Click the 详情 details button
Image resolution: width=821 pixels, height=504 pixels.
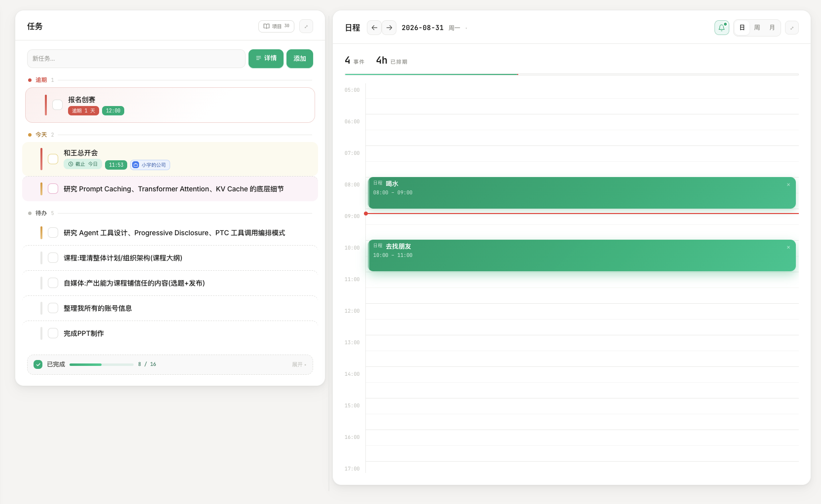266,59
